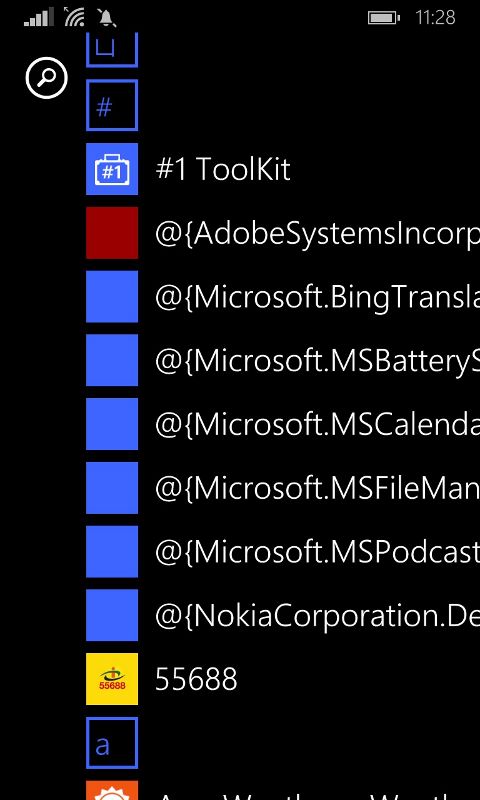
Task: Tap the blue MSCalendar tile square
Action: click(x=112, y=424)
